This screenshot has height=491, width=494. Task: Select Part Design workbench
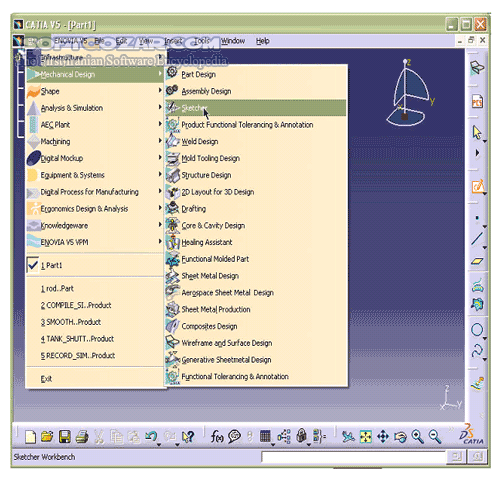point(256,74)
